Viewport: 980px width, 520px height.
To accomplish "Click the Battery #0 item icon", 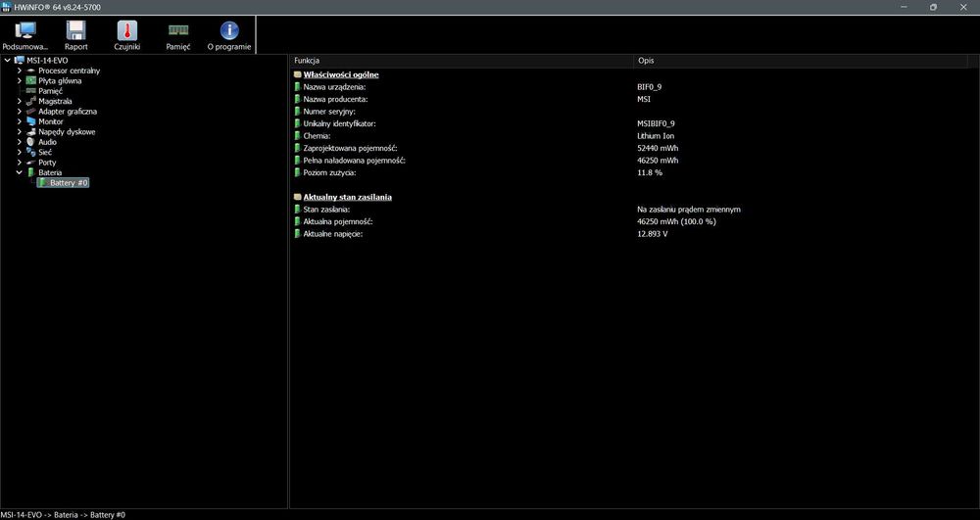I will pos(42,182).
